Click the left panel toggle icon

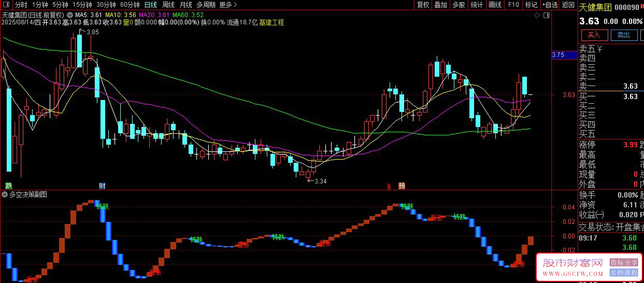(x=7, y=5)
